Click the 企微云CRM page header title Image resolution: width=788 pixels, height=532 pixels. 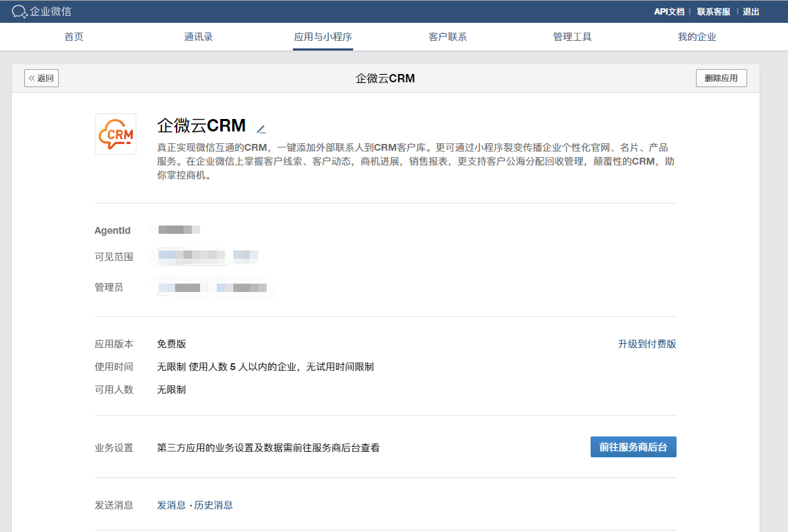pos(386,78)
